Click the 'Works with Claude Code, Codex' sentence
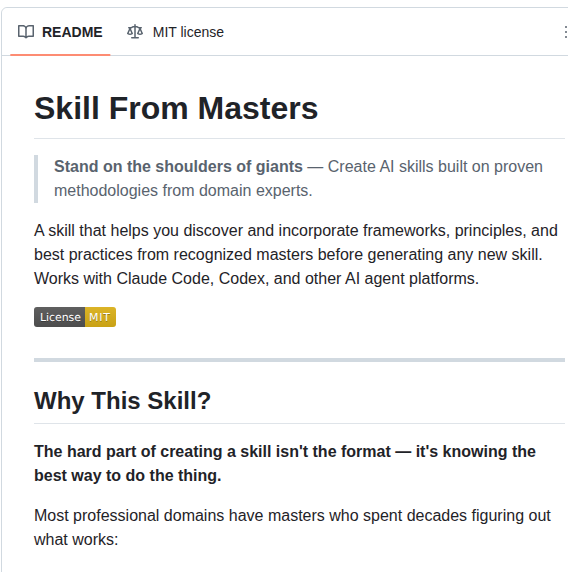The image size is (568, 572). (x=256, y=279)
